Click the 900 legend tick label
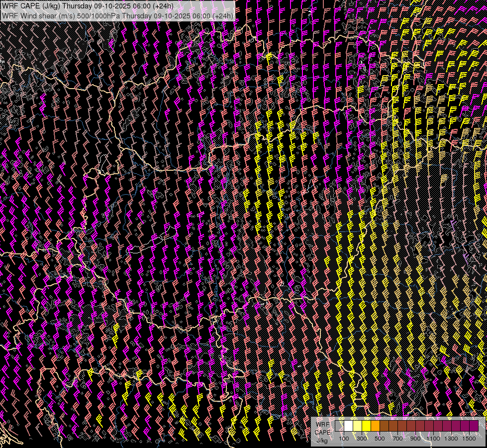Screen dimensions: 487x448 click(415, 439)
